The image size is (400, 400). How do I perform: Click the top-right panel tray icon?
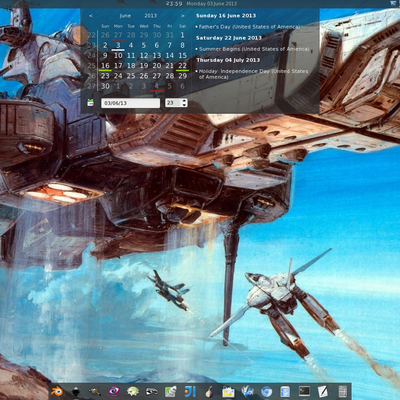(392, 3)
